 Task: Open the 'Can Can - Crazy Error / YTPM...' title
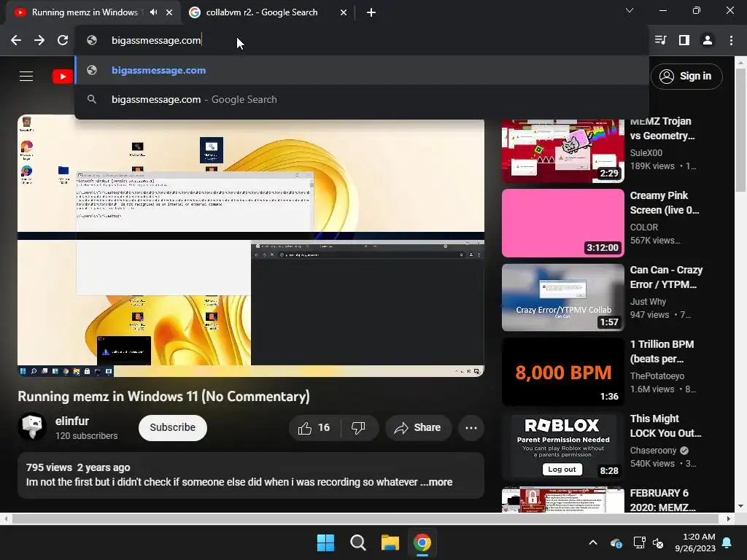[x=666, y=277]
